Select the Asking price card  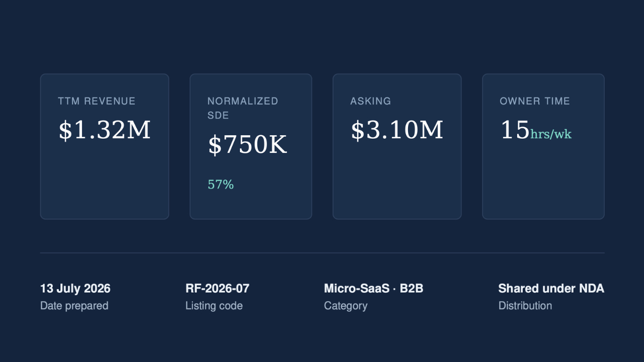pos(397,146)
